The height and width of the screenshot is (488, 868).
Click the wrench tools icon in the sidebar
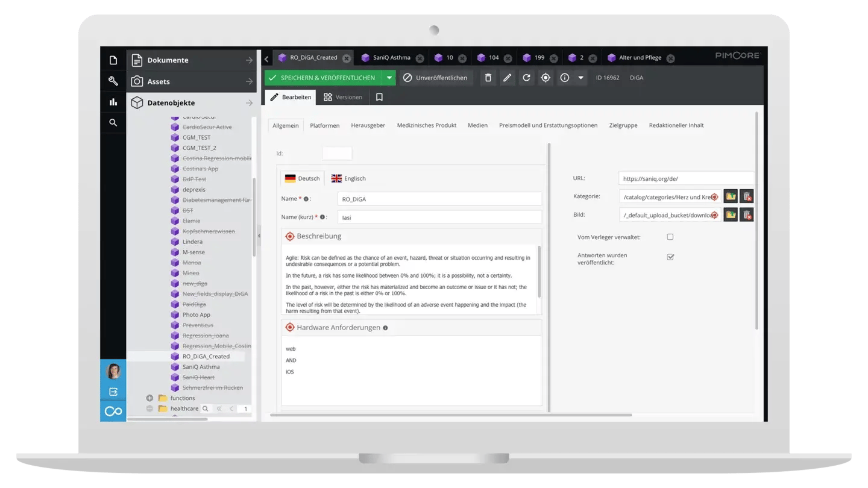113,80
